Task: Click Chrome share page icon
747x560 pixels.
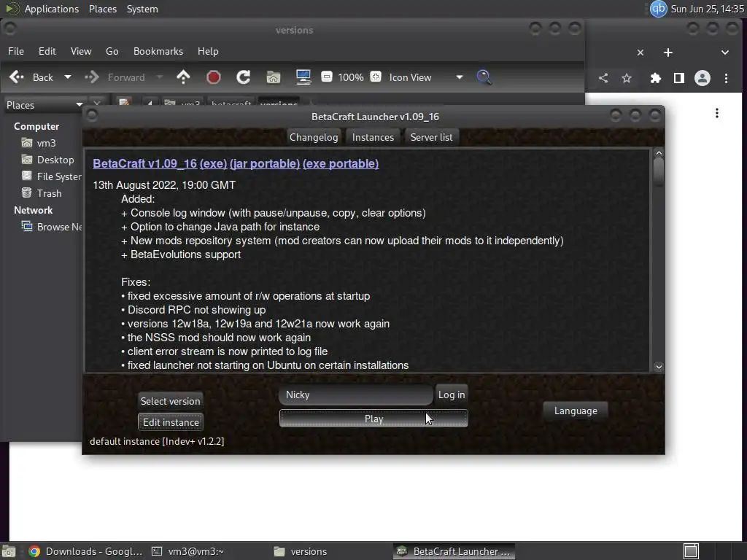Action: tap(603, 78)
